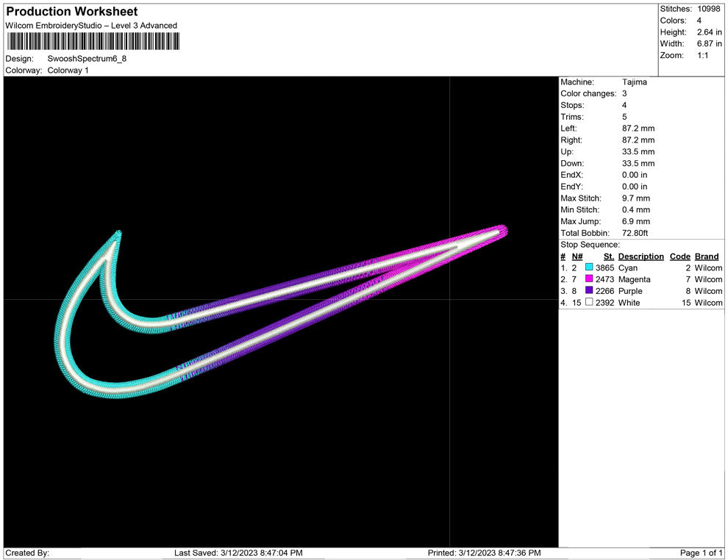Click the Max Jump value '6.9 mm'
The height and width of the screenshot is (560, 728).
(635, 221)
